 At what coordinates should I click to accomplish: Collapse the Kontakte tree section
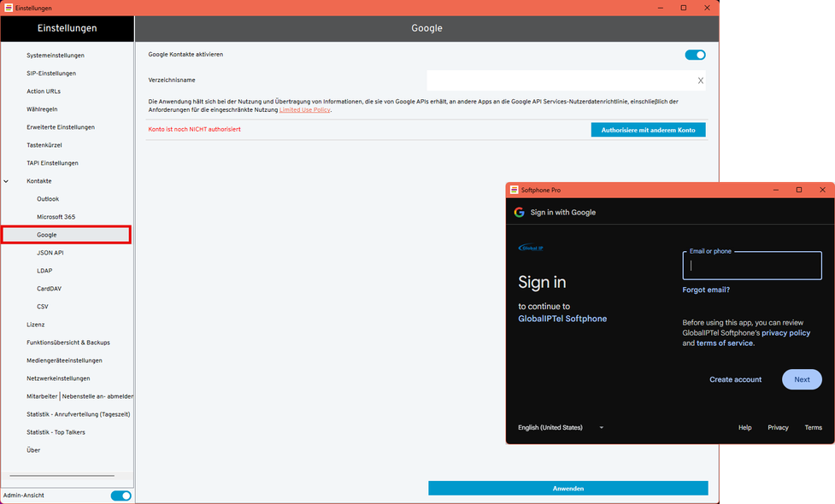click(x=6, y=181)
